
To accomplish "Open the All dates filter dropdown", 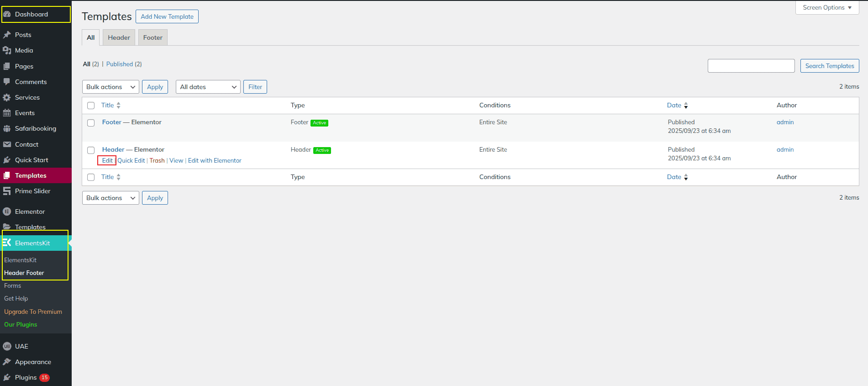I will click(208, 87).
